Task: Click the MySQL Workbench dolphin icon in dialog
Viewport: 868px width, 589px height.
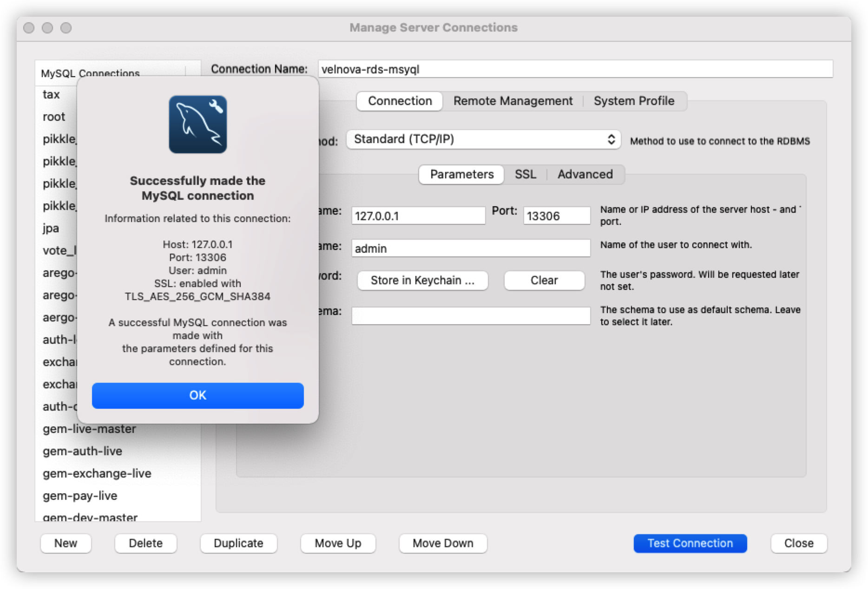Action: (x=197, y=124)
